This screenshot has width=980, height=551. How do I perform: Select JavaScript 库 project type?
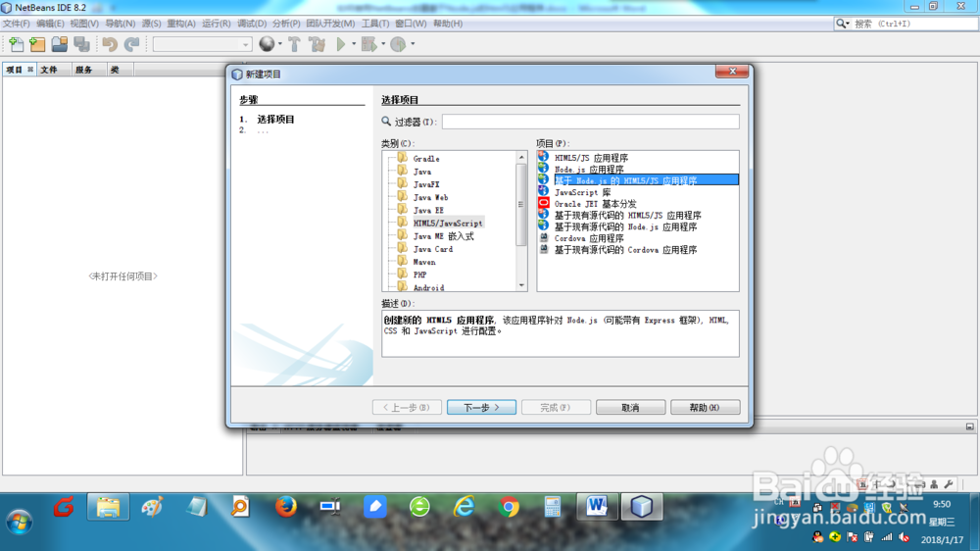(582, 192)
